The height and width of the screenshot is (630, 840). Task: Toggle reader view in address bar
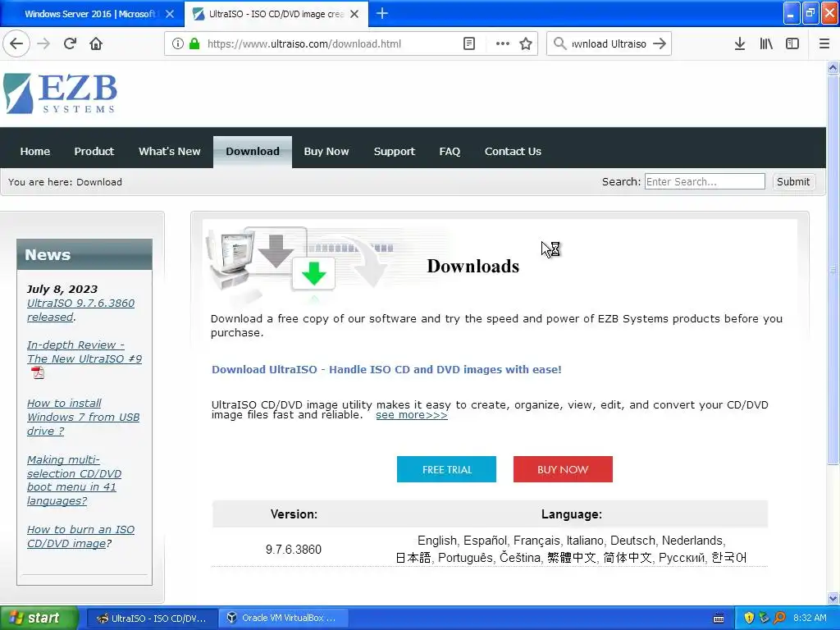(x=468, y=43)
